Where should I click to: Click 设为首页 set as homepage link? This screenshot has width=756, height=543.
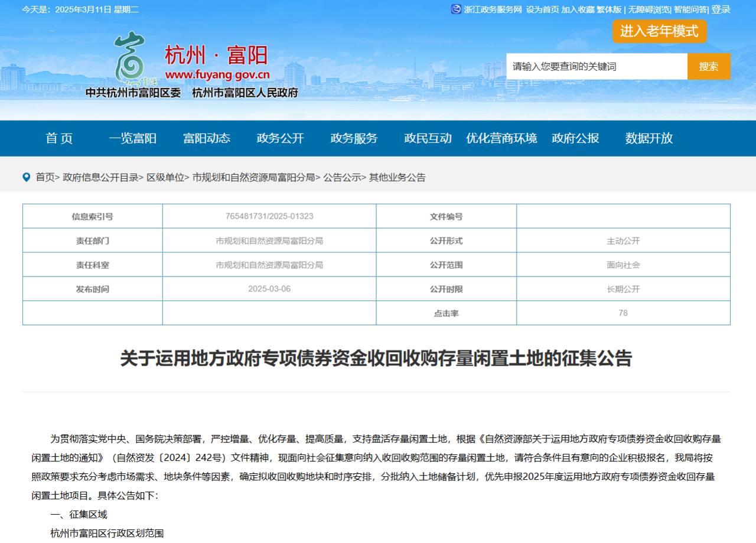(x=542, y=9)
